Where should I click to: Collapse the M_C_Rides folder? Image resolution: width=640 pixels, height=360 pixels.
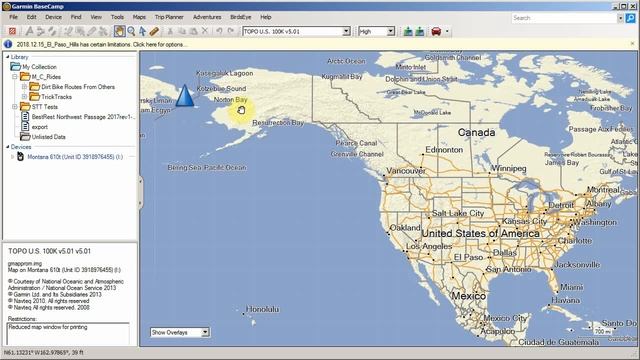coord(15,77)
